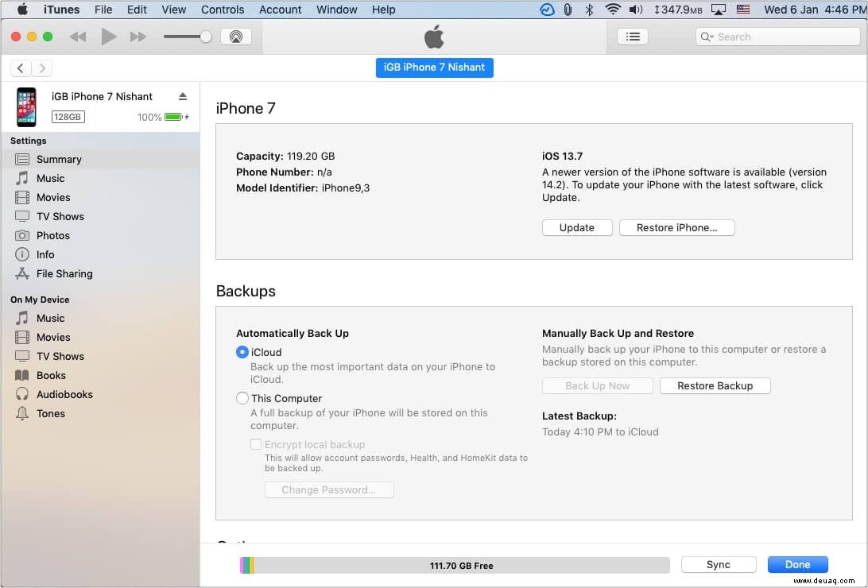Screen dimensions: 868x588
Task: Adjust the volume slider knob
Action: point(206,37)
